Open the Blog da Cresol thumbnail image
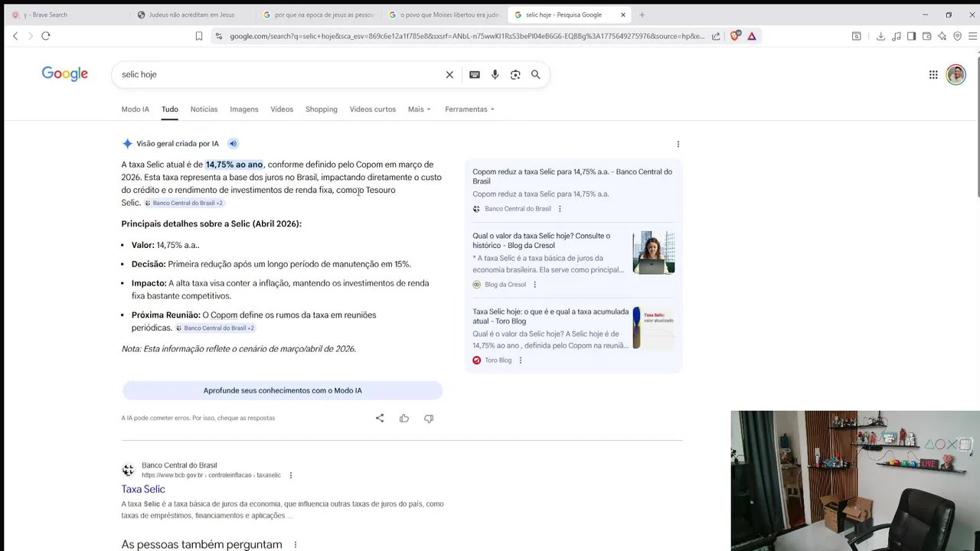 click(x=654, y=253)
